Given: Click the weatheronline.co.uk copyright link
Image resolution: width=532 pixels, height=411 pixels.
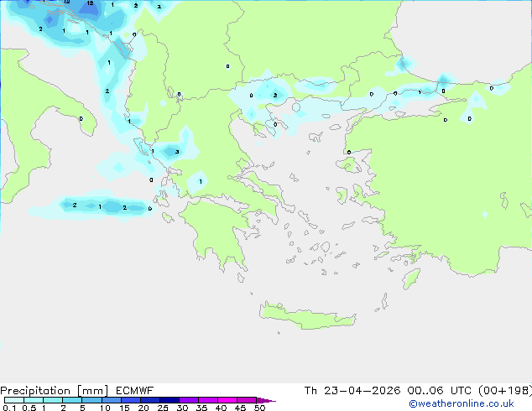Looking at the screenshot, I should point(462,403).
